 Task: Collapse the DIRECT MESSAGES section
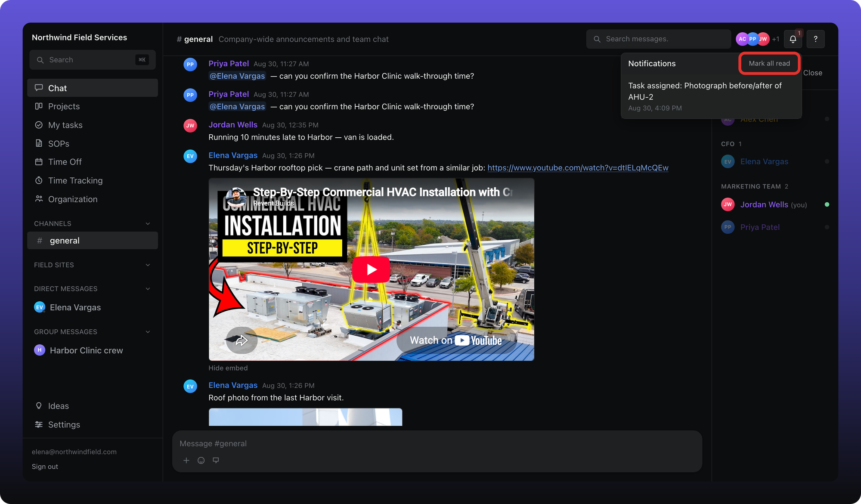click(148, 288)
